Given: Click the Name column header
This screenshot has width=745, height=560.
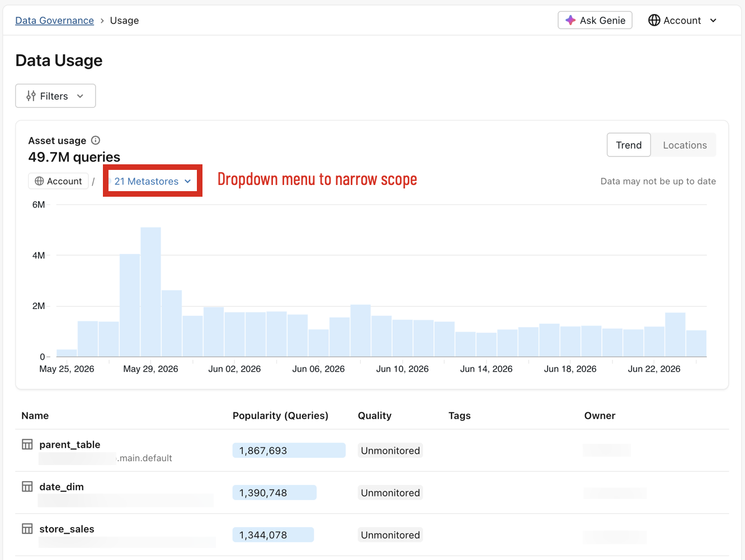Looking at the screenshot, I should (35, 416).
